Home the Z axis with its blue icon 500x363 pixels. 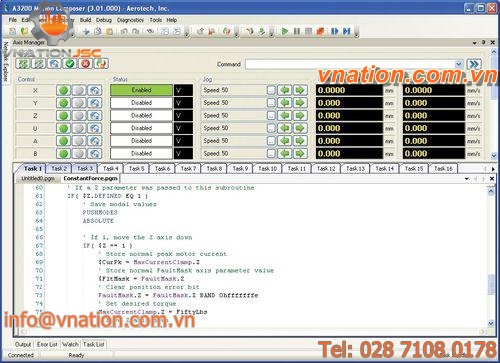(95, 116)
